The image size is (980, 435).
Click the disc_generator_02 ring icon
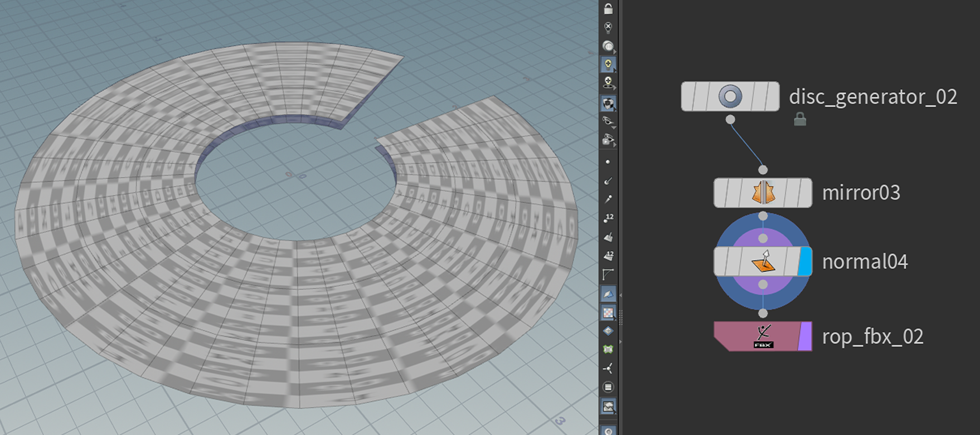click(x=730, y=96)
